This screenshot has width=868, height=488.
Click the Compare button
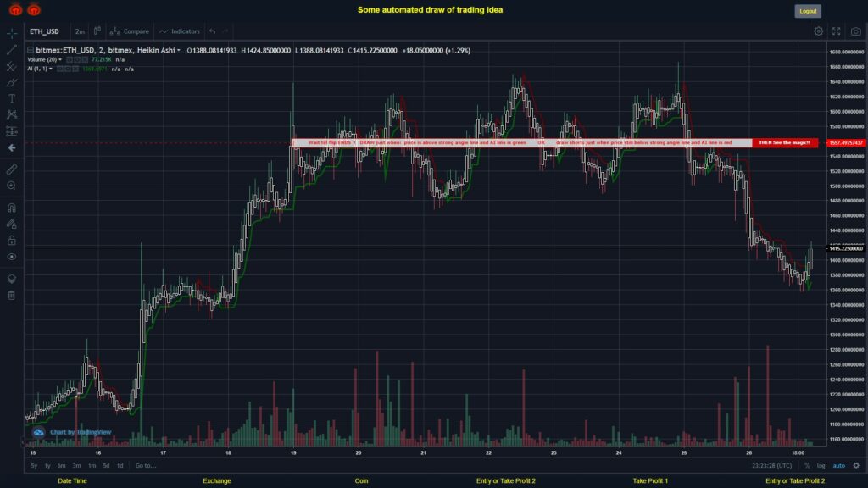click(x=130, y=31)
